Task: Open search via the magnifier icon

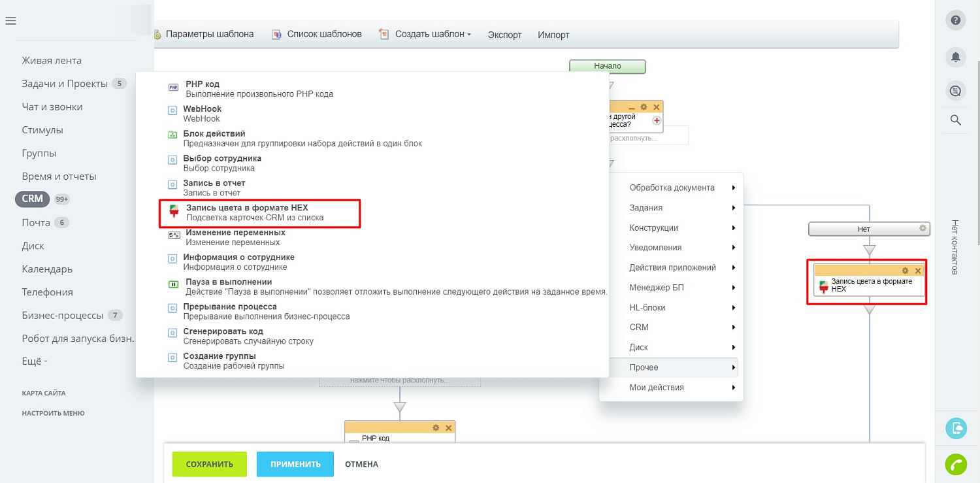Action: (955, 120)
